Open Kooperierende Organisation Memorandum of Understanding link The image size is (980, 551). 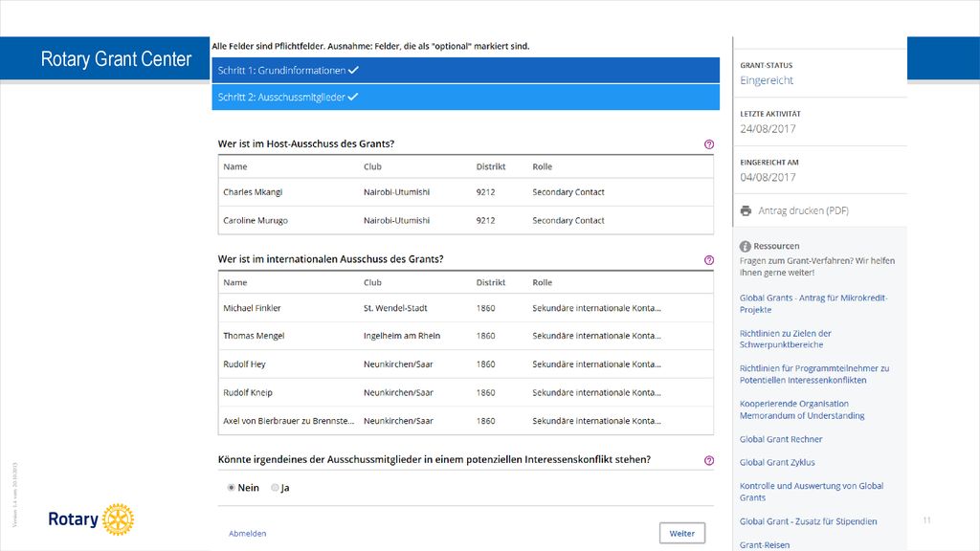(802, 409)
